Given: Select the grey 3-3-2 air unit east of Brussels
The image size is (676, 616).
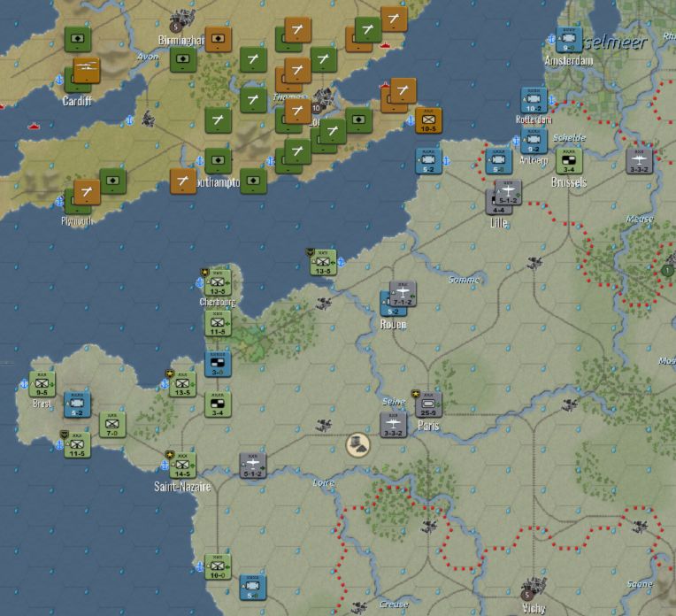Looking at the screenshot, I should pyautogui.click(x=640, y=161).
